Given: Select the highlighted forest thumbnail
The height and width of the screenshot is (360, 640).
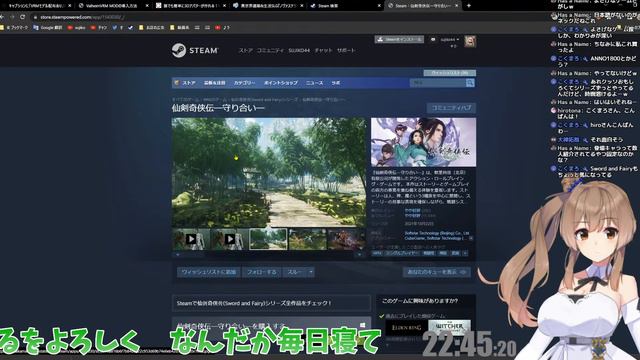Looking at the screenshot, I should pos(268,239).
